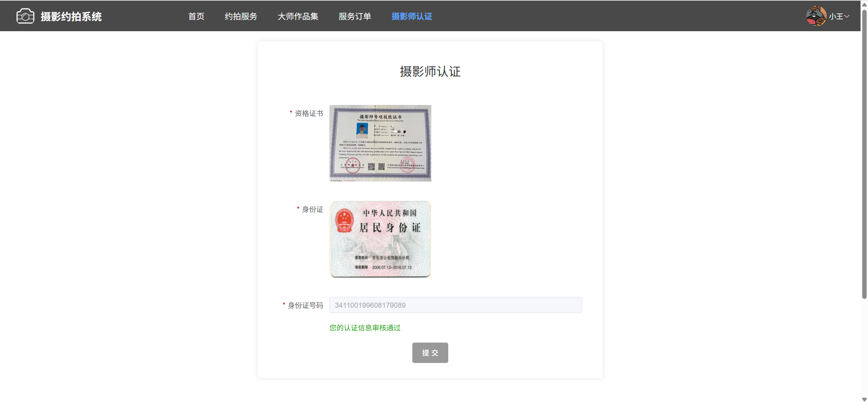Open 大师作品集 menu item

298,16
